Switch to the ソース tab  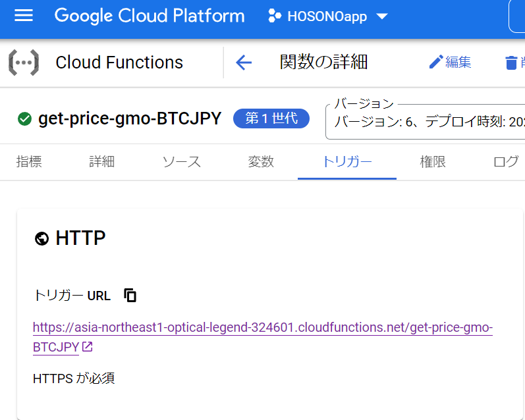click(181, 162)
